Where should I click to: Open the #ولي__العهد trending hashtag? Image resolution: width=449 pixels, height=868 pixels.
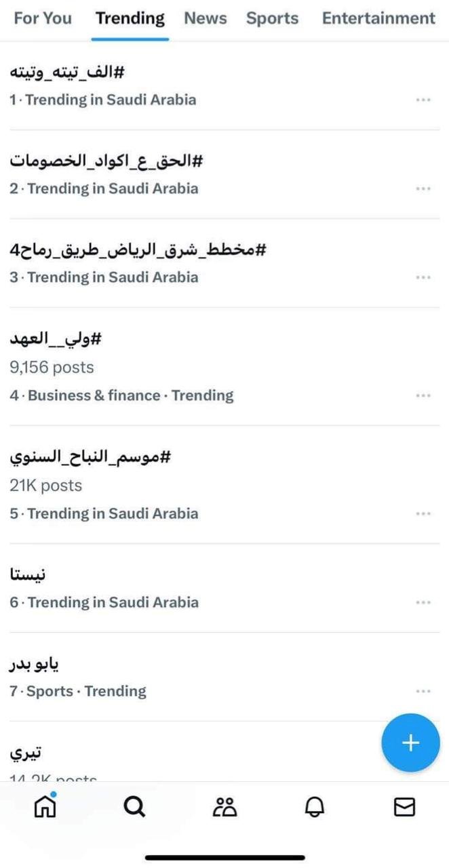pos(56,338)
